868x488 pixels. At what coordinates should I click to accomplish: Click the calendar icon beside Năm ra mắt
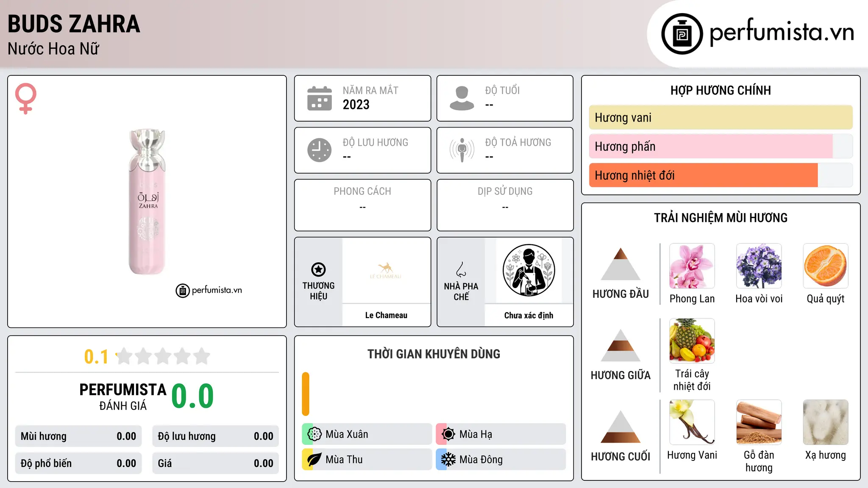click(320, 98)
